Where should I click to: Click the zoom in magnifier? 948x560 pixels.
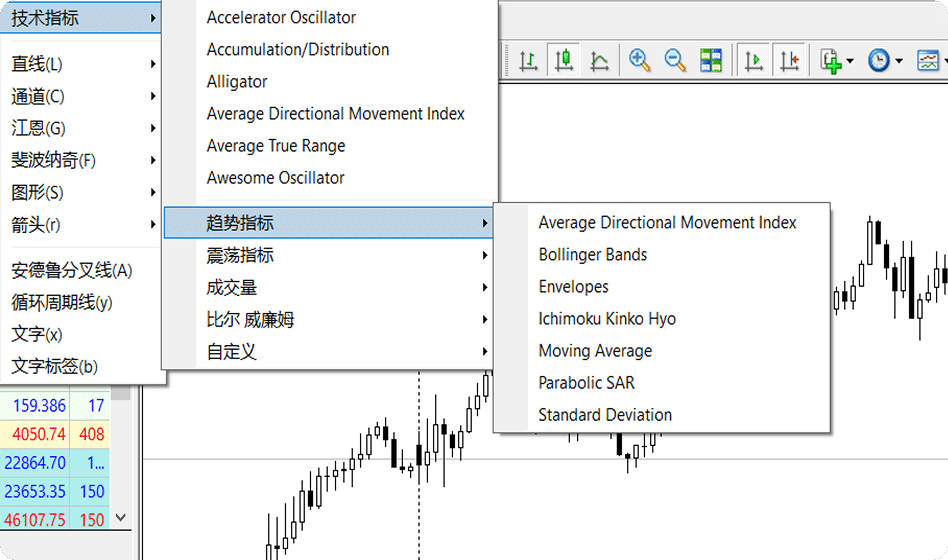tap(640, 61)
